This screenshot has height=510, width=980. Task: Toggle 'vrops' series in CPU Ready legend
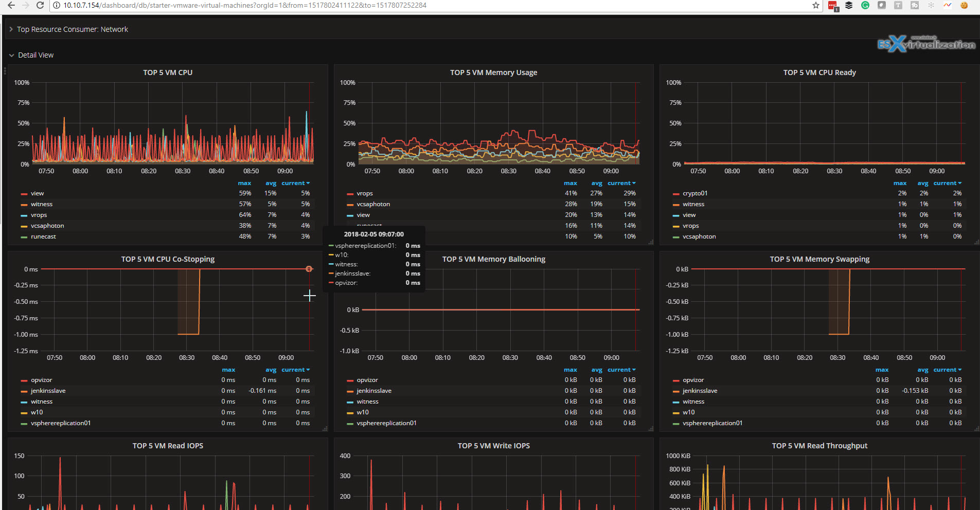click(x=690, y=226)
